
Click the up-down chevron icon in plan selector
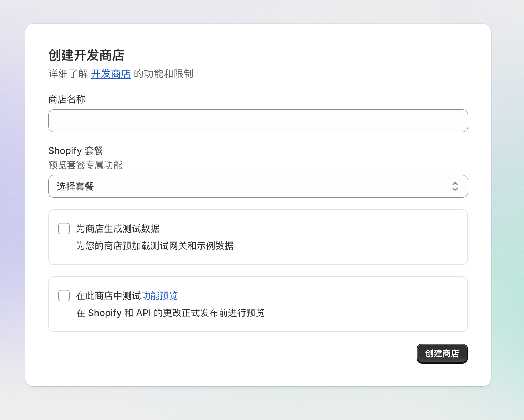pyautogui.click(x=455, y=186)
